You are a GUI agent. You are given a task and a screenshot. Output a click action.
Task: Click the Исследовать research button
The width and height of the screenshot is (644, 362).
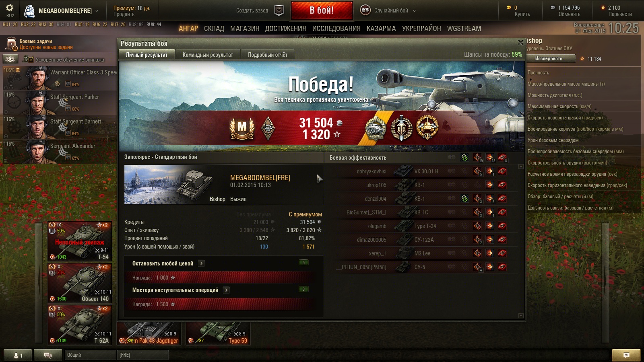[x=549, y=59]
